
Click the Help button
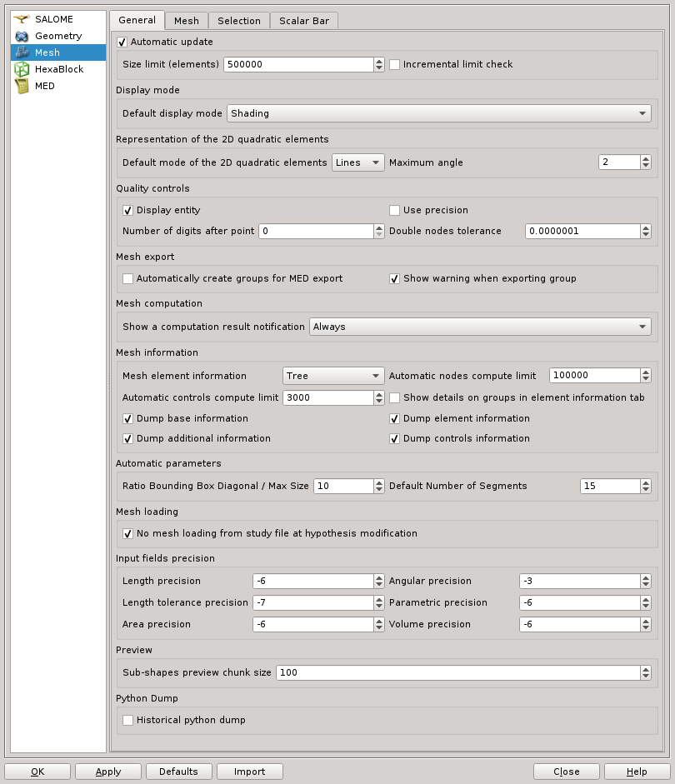point(637,772)
